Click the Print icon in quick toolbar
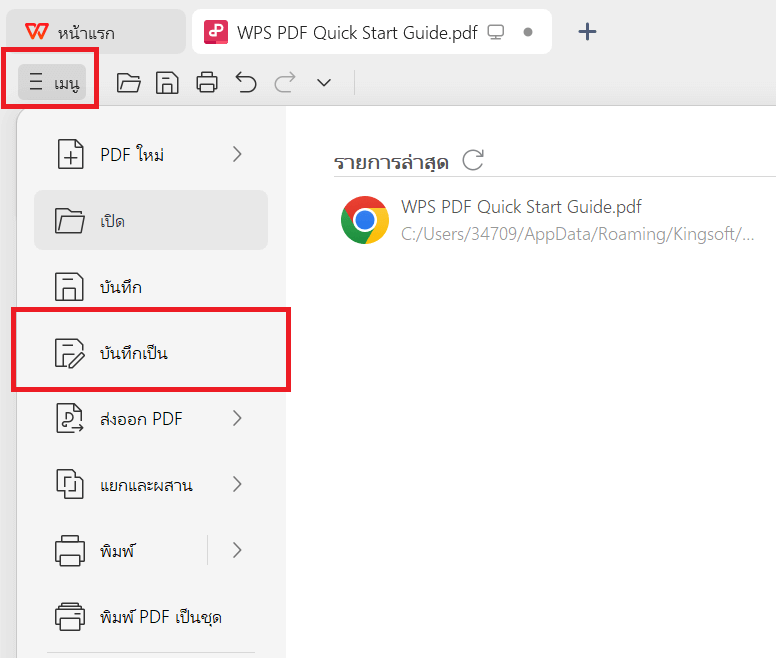The height and width of the screenshot is (658, 776). pyautogui.click(x=207, y=83)
